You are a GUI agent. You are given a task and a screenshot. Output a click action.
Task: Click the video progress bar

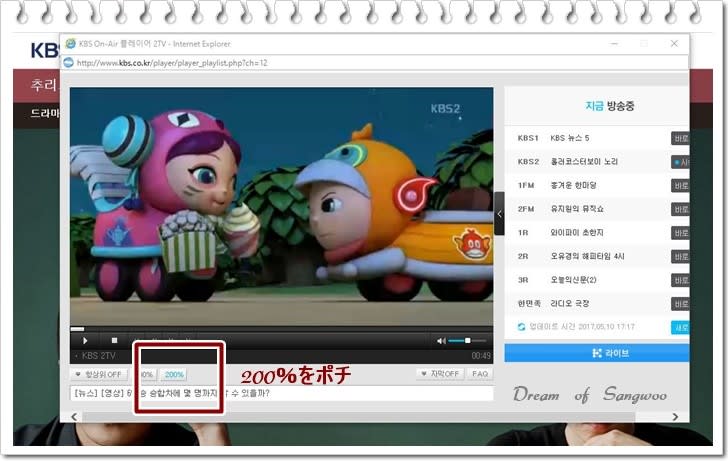(281, 329)
